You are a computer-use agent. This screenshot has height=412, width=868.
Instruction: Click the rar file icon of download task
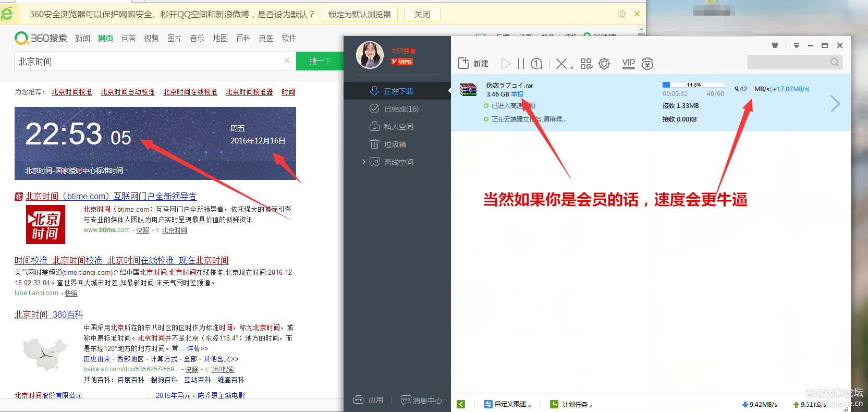tap(468, 90)
